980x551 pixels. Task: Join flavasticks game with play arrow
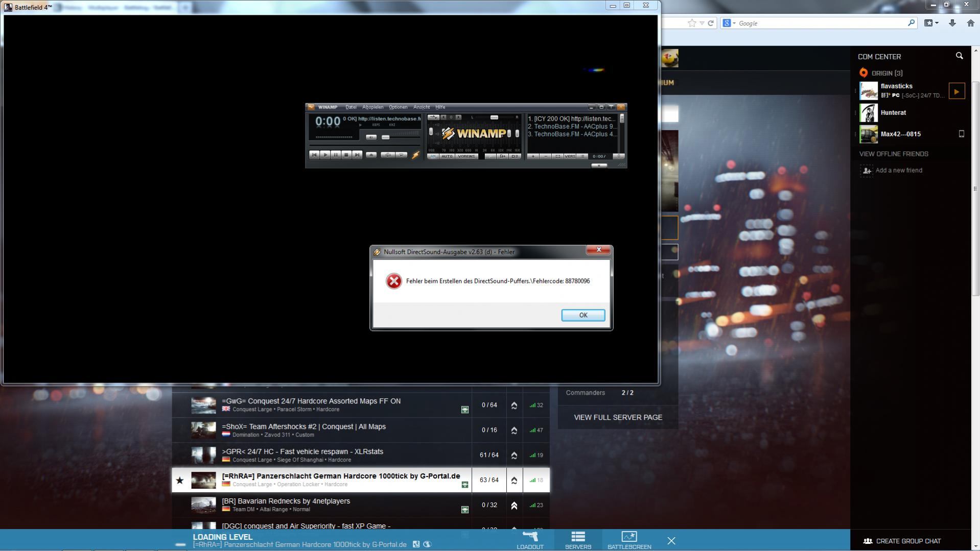956,91
